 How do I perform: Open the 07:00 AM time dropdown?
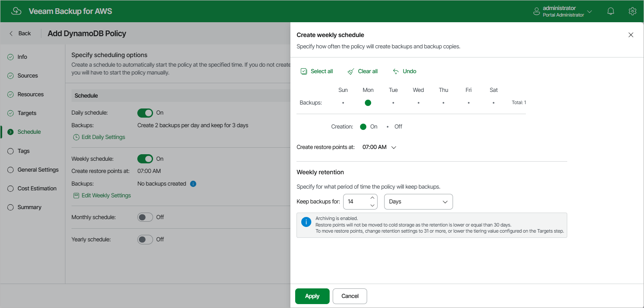pos(379,147)
